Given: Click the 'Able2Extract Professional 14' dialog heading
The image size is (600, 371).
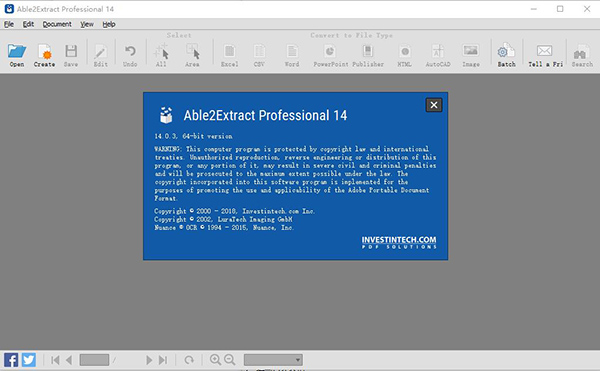Looking at the screenshot, I should coord(265,115).
